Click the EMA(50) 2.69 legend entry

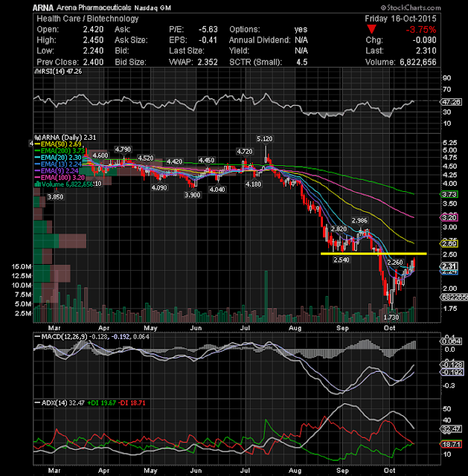[58, 144]
